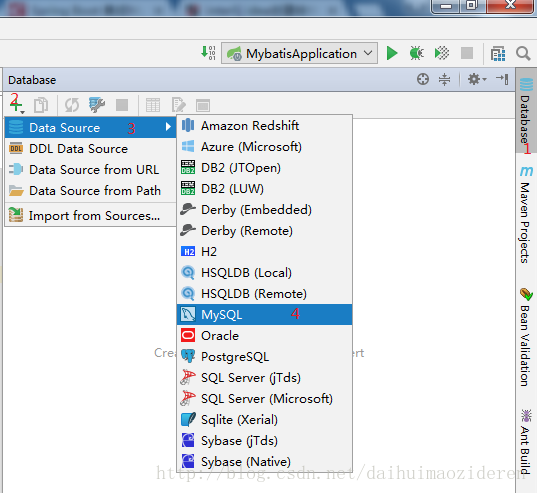Choose MySQL data source

pyautogui.click(x=264, y=314)
